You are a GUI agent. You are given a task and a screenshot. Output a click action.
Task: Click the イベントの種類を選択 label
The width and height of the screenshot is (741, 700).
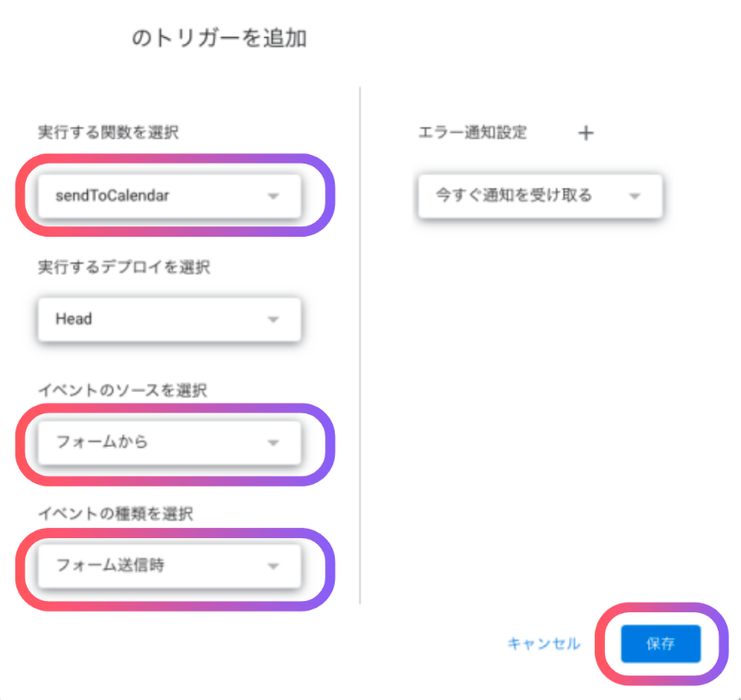(x=115, y=513)
